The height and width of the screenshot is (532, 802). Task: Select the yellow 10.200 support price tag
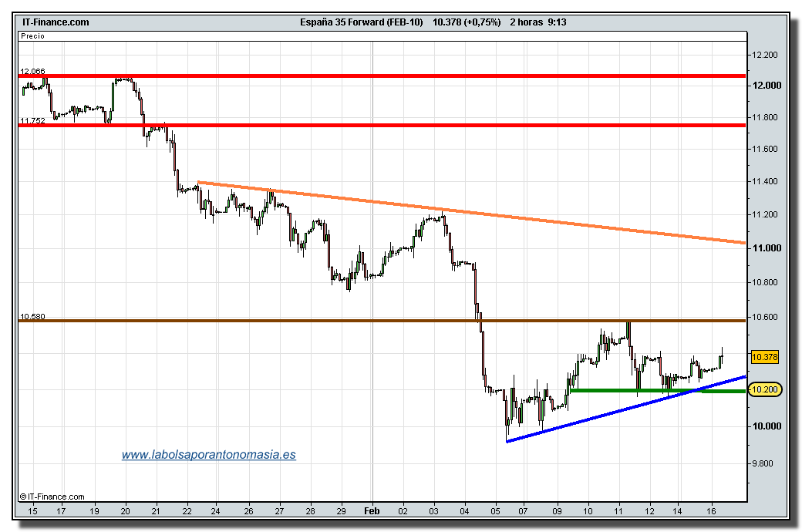[765, 389]
